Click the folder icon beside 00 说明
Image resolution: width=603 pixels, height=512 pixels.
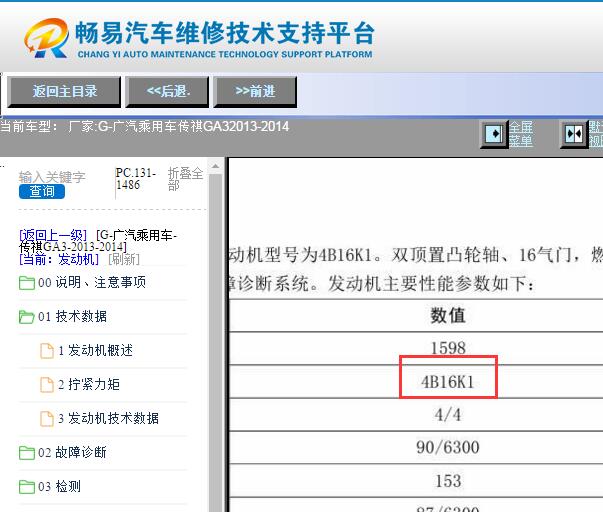(x=27, y=283)
